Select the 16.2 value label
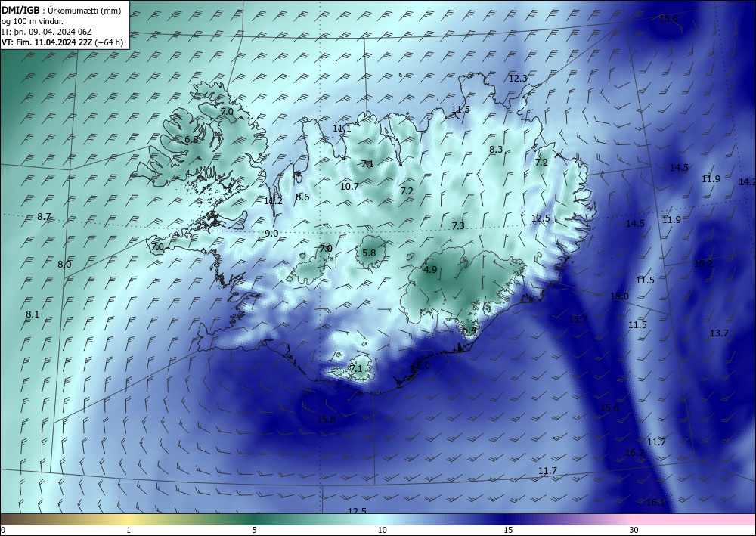756x536 pixels. click(634, 453)
